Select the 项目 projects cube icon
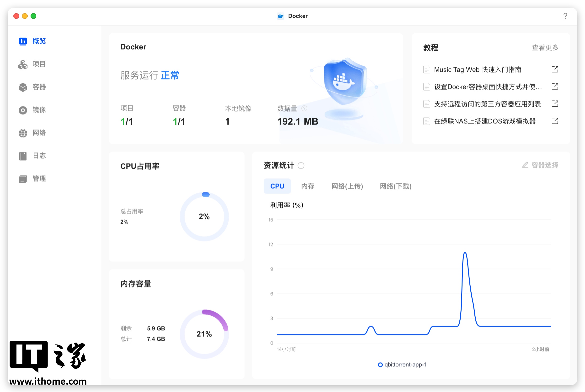The height and width of the screenshot is (392, 585). click(23, 64)
